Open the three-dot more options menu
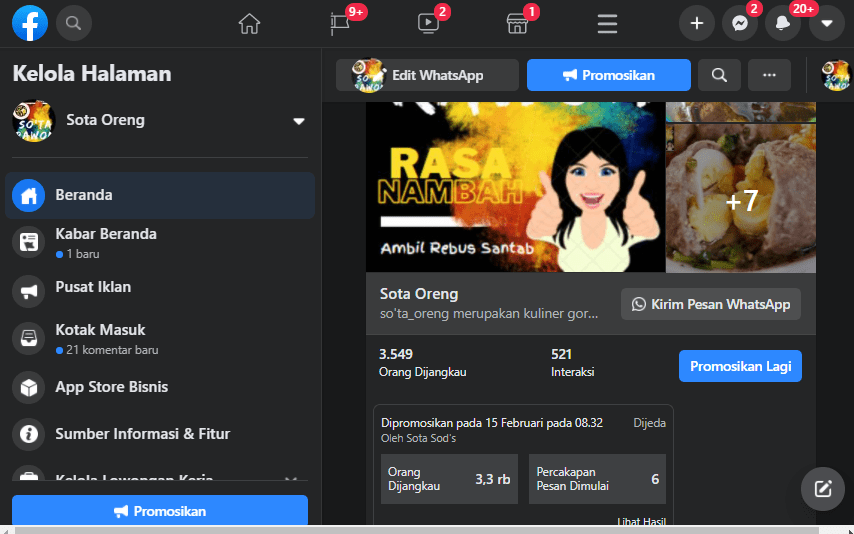Screen dimensions: 854x534 pyautogui.click(x=769, y=75)
